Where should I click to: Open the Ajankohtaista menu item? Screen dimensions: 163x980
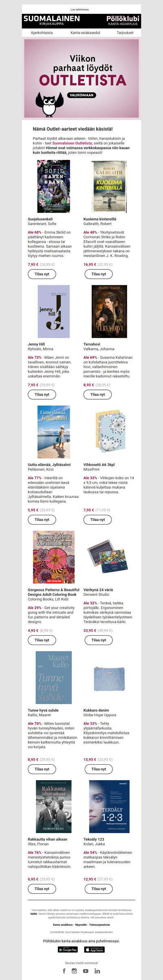point(42,33)
